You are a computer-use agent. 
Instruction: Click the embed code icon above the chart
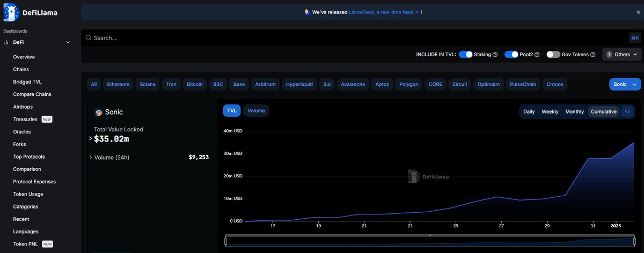(627, 111)
